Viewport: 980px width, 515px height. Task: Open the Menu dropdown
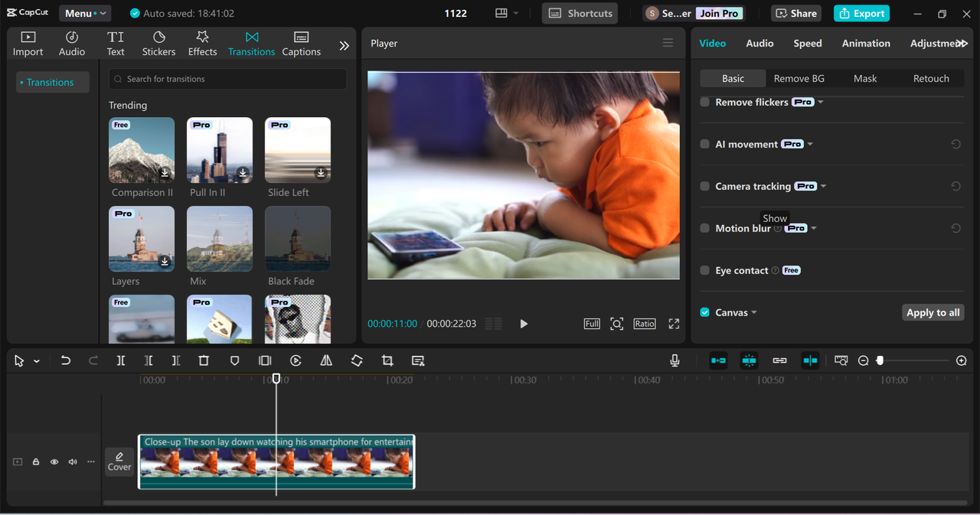pos(85,13)
